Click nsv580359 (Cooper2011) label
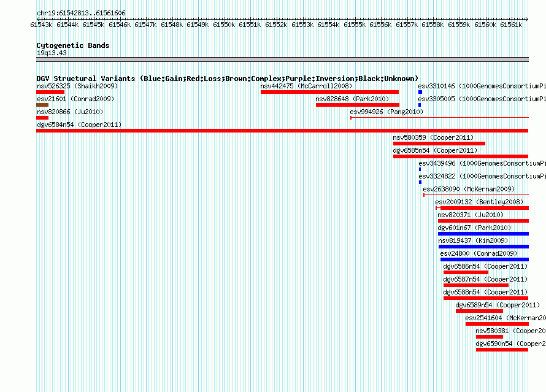The height and width of the screenshot is (392, 546). [433, 137]
